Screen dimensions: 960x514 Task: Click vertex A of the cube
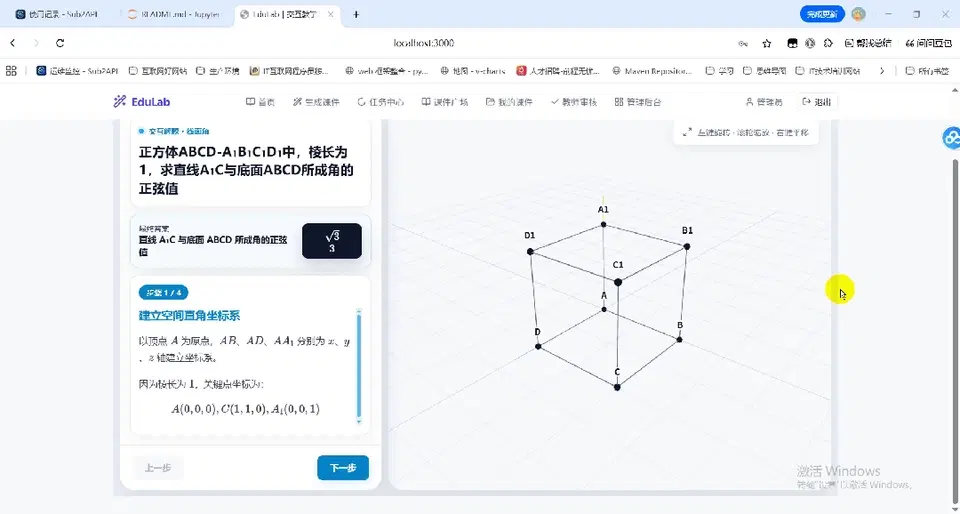click(x=604, y=309)
